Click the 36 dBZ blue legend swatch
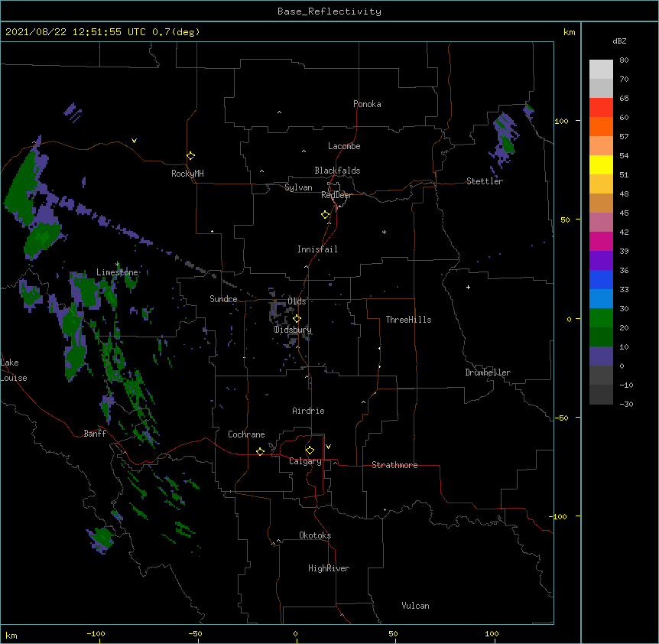 coord(601,279)
